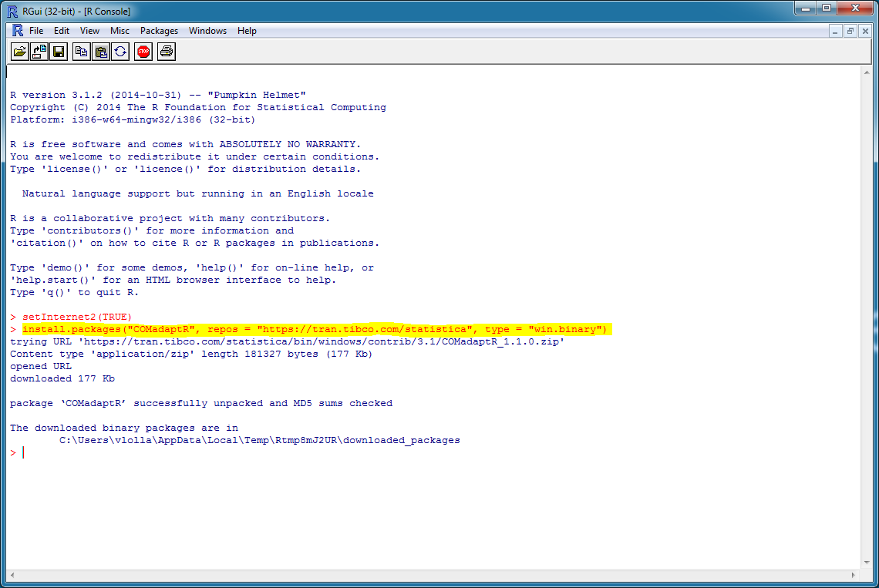
Task: Click the red STOP computation icon
Action: pyautogui.click(x=143, y=52)
